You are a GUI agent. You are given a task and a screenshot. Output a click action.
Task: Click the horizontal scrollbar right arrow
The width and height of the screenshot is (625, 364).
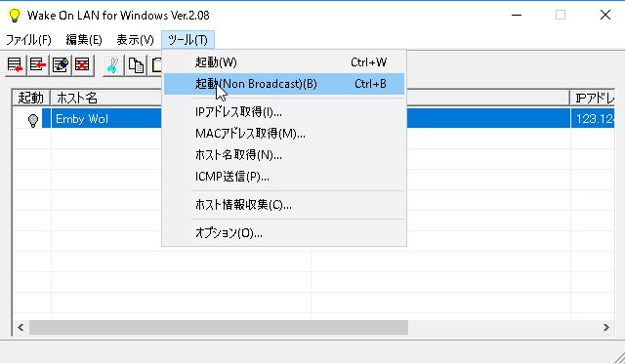point(606,327)
